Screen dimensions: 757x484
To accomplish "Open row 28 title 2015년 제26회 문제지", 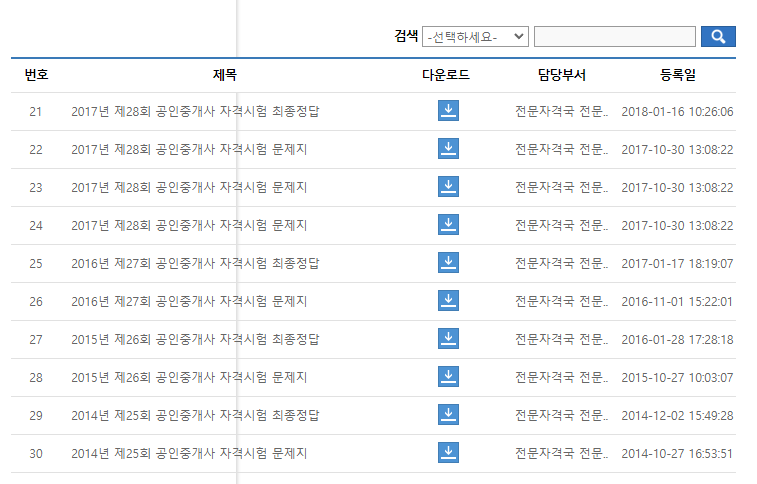I will (x=189, y=378).
